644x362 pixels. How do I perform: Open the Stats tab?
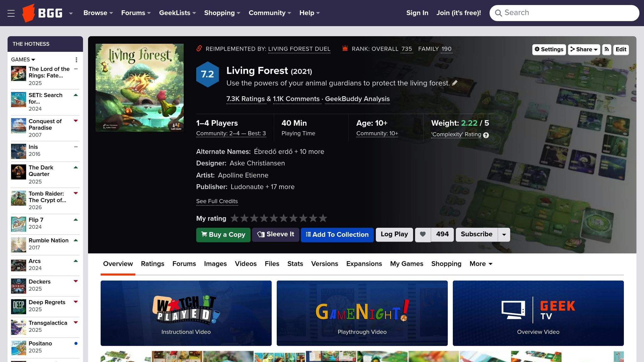[295, 264]
